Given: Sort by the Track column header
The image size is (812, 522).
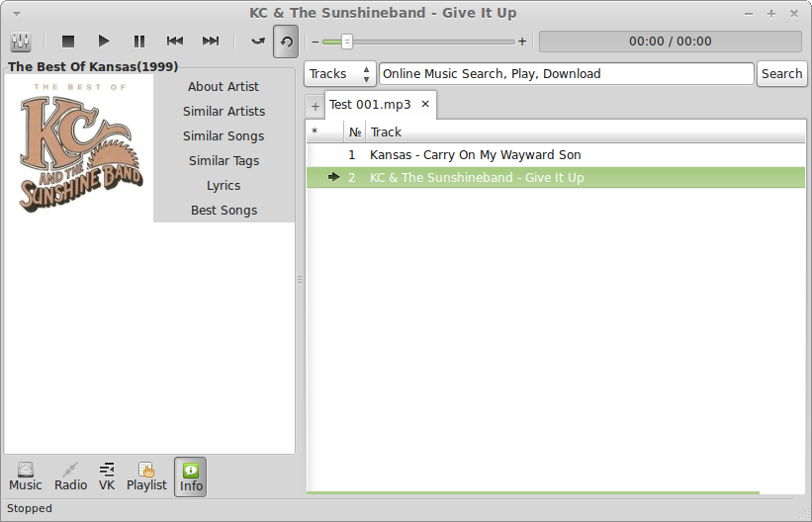Looking at the screenshot, I should [586, 132].
